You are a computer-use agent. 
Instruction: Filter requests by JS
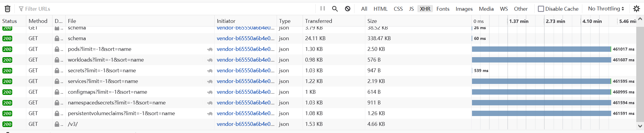click(x=411, y=9)
